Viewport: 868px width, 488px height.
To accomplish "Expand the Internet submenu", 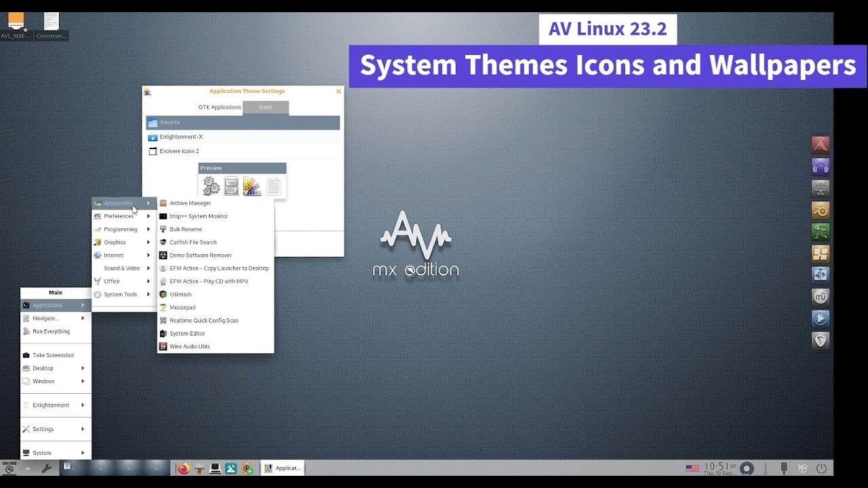I will [x=123, y=256].
